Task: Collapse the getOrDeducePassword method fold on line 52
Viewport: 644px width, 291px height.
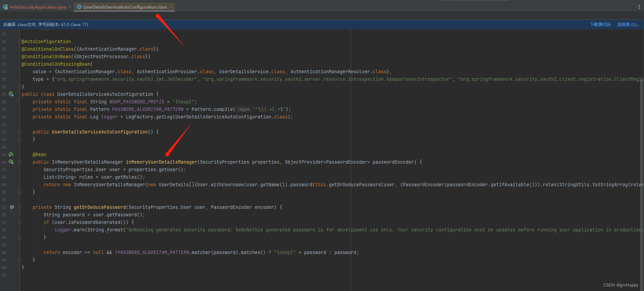Action: (x=20, y=207)
